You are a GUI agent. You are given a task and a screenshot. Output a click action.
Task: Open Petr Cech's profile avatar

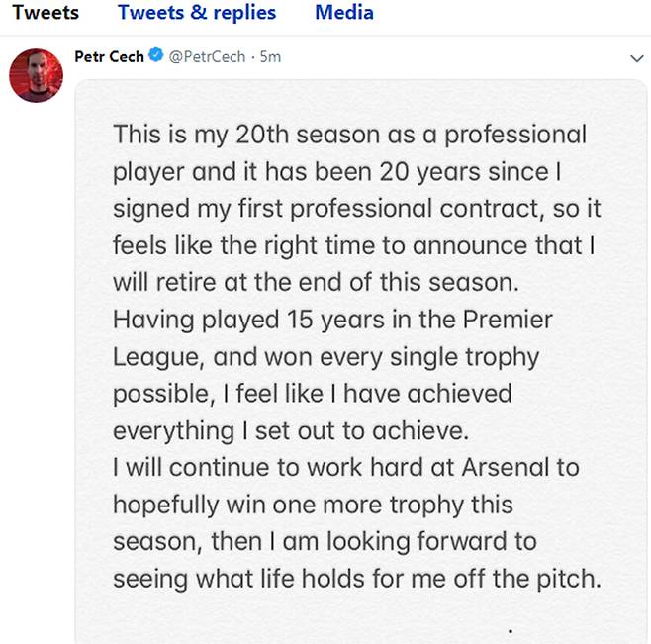coord(37,74)
